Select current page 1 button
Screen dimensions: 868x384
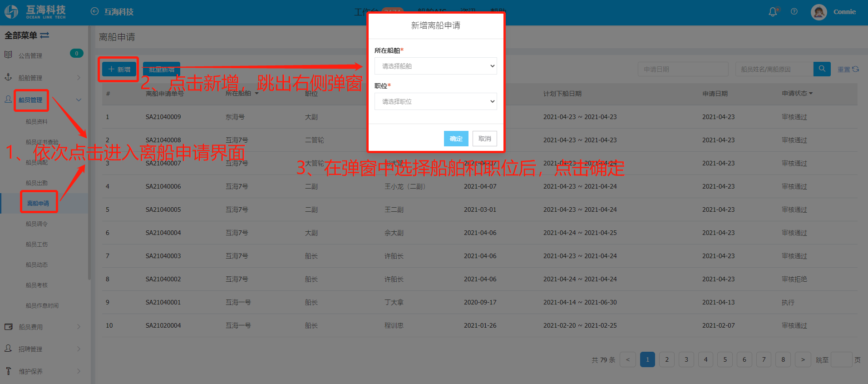647,359
